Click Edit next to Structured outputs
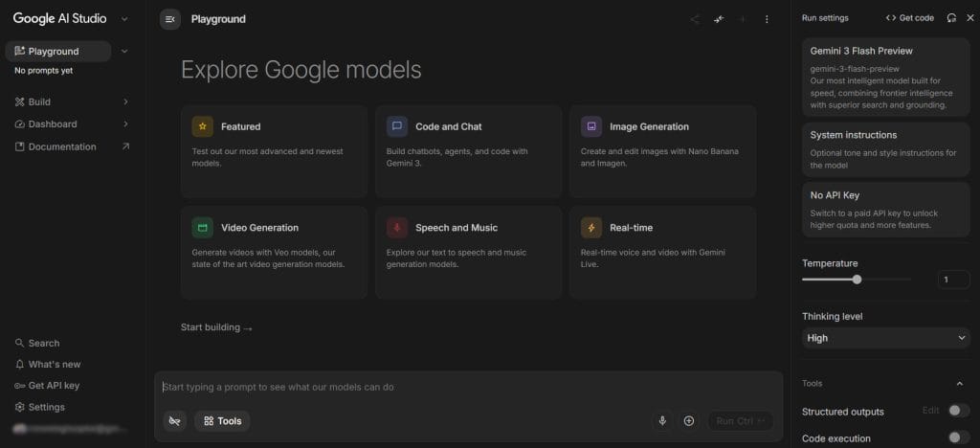 point(930,411)
